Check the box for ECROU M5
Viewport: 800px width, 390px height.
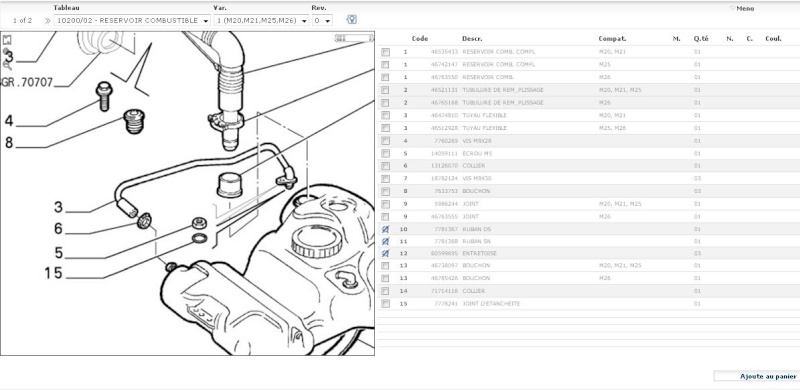pyautogui.click(x=385, y=153)
